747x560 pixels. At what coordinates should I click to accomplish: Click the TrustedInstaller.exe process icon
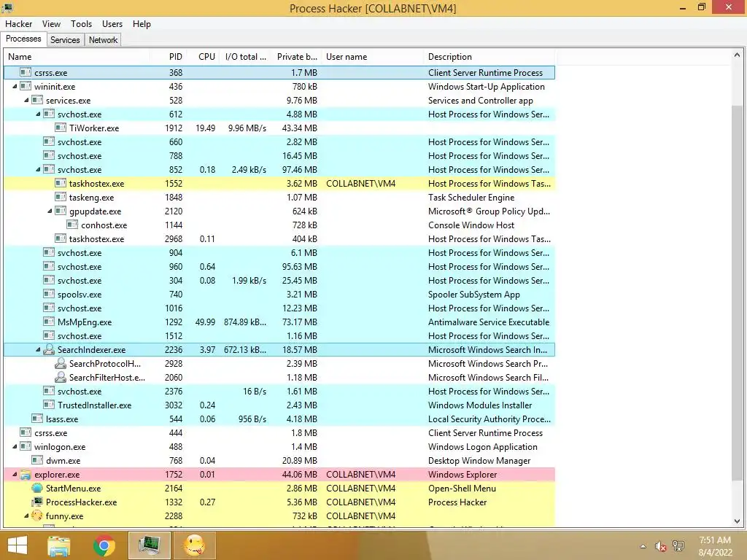click(x=49, y=405)
